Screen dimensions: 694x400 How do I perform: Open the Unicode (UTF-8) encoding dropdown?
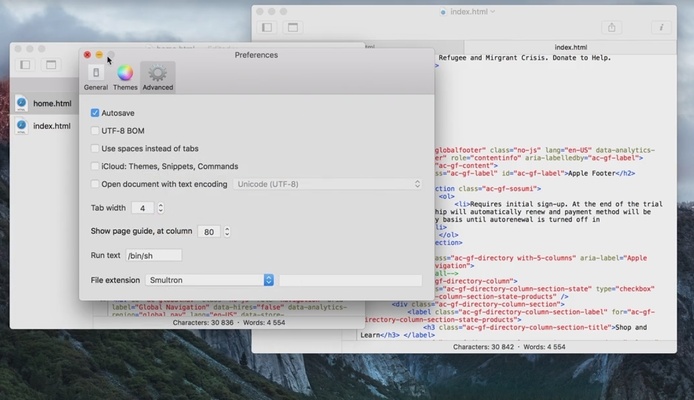pos(328,184)
